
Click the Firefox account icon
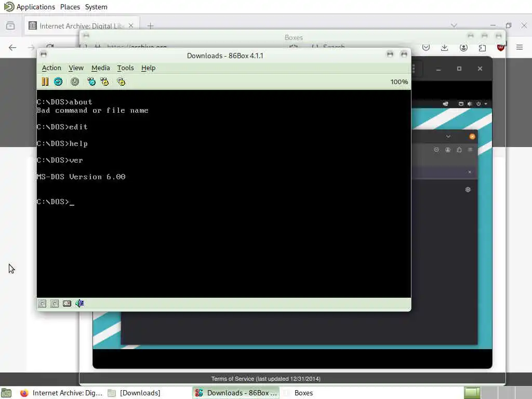coord(463,47)
